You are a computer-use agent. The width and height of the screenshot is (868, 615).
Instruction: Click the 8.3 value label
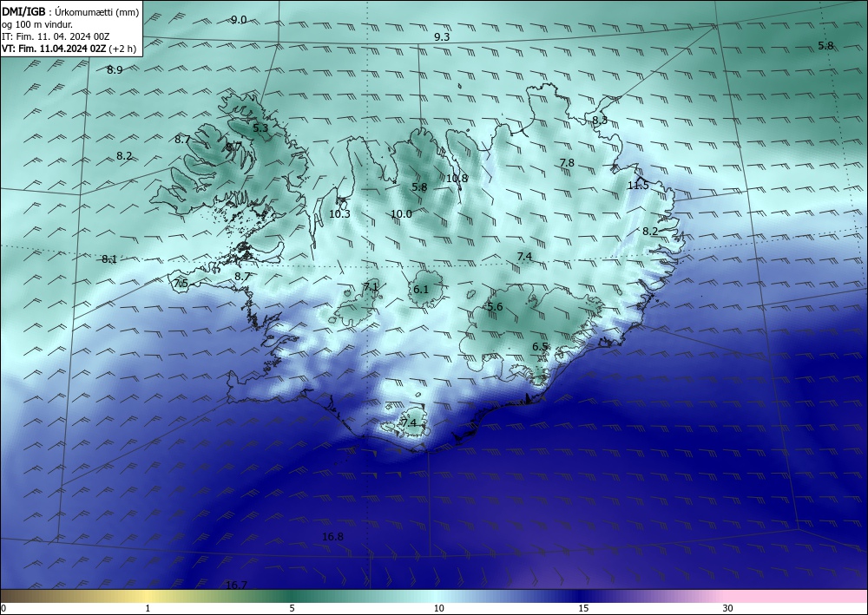[600, 120]
